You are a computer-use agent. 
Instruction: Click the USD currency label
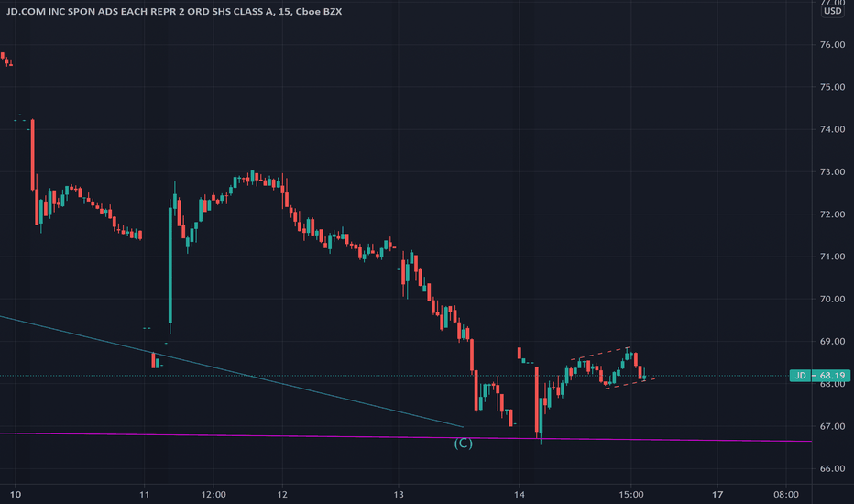(832, 11)
